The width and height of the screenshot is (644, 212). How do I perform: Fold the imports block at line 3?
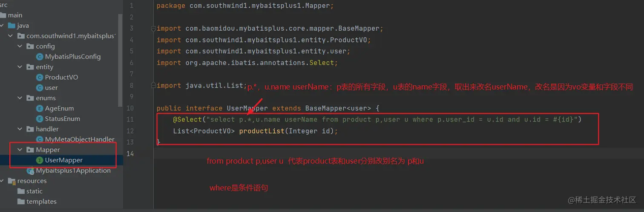pyautogui.click(x=154, y=29)
